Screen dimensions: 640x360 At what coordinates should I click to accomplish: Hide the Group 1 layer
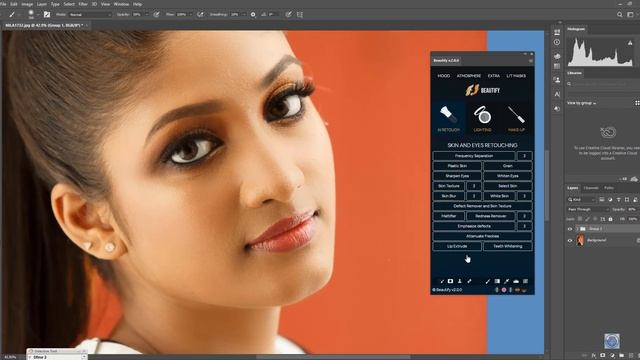click(570, 229)
